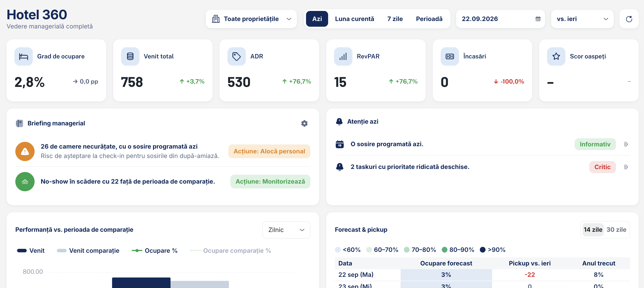Switch to 7 zile period

coord(395,19)
